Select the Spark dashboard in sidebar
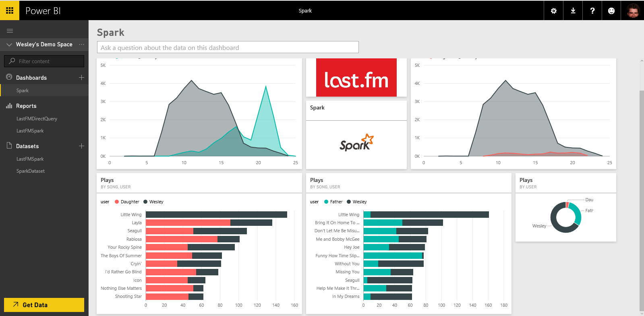644x316 pixels. pyautogui.click(x=23, y=91)
